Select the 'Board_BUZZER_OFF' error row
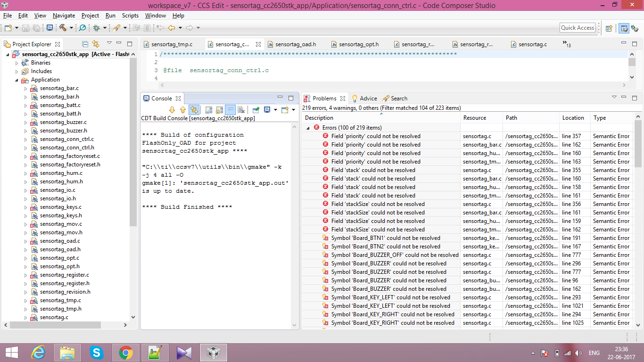The height and width of the screenshot is (362, 644). [x=469, y=255]
